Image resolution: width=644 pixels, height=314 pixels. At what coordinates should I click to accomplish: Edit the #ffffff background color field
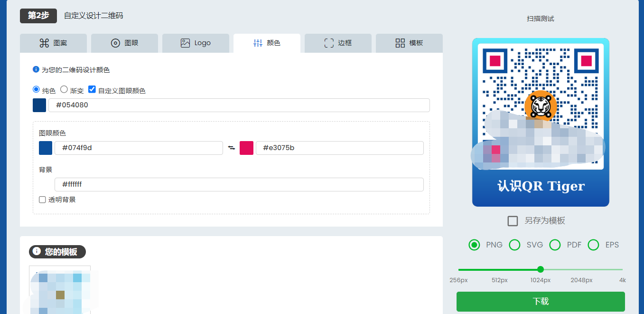tap(239, 184)
